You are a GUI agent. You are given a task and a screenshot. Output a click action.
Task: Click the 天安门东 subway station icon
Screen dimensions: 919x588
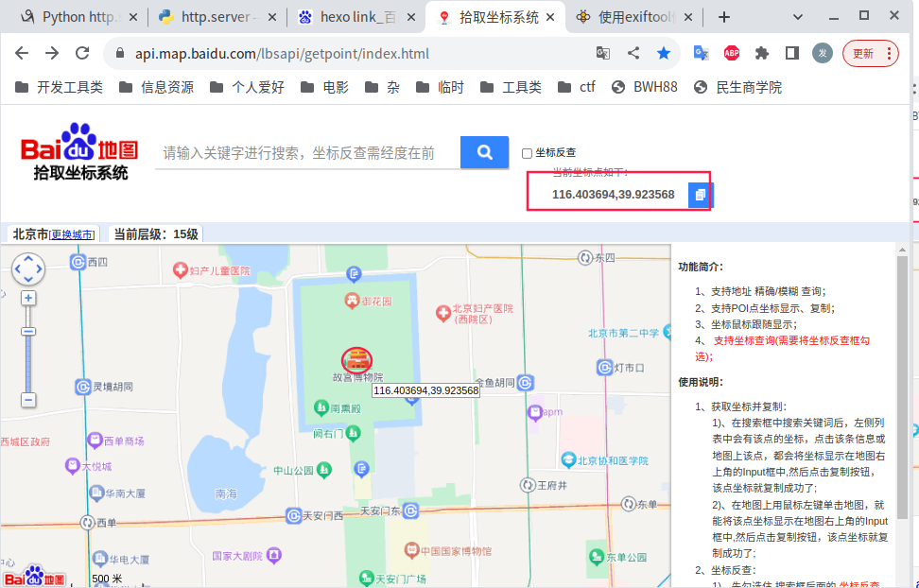point(411,511)
